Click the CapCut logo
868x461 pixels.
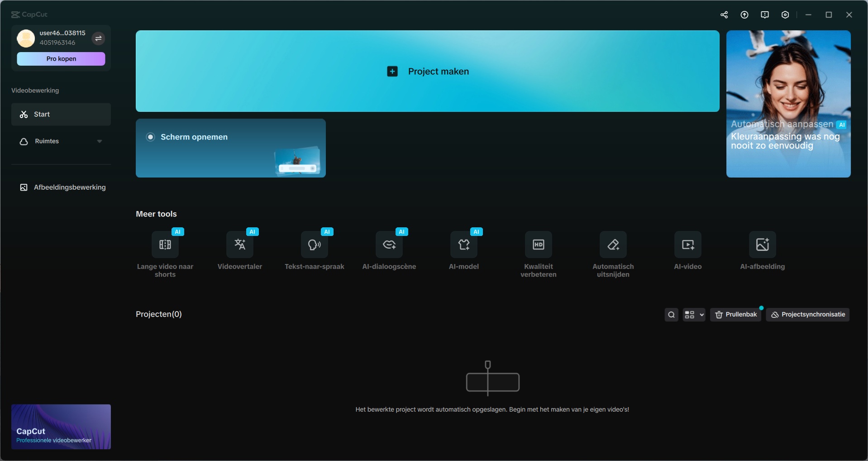29,14
